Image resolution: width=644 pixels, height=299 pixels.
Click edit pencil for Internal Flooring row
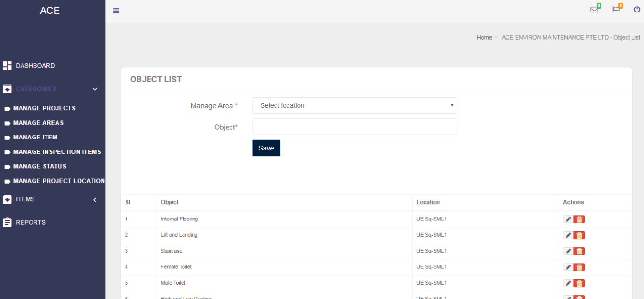(568, 219)
